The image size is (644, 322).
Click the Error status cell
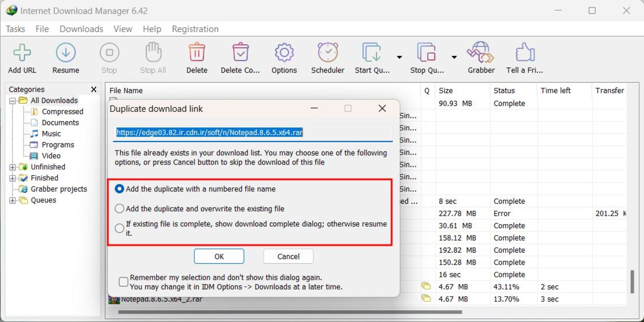pyautogui.click(x=502, y=213)
